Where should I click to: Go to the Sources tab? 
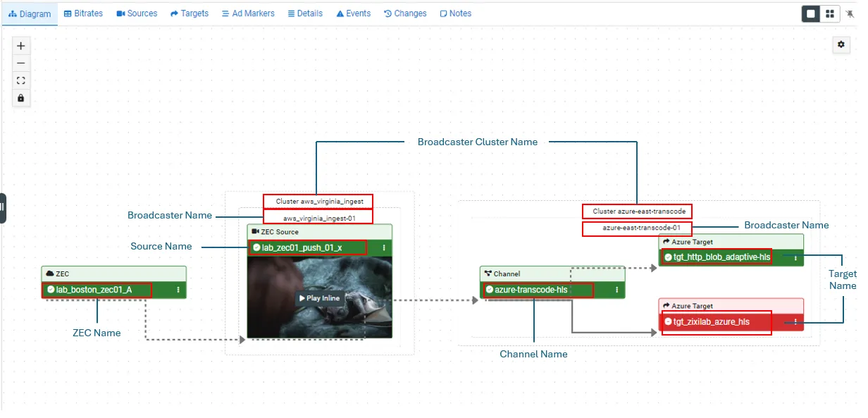[137, 13]
